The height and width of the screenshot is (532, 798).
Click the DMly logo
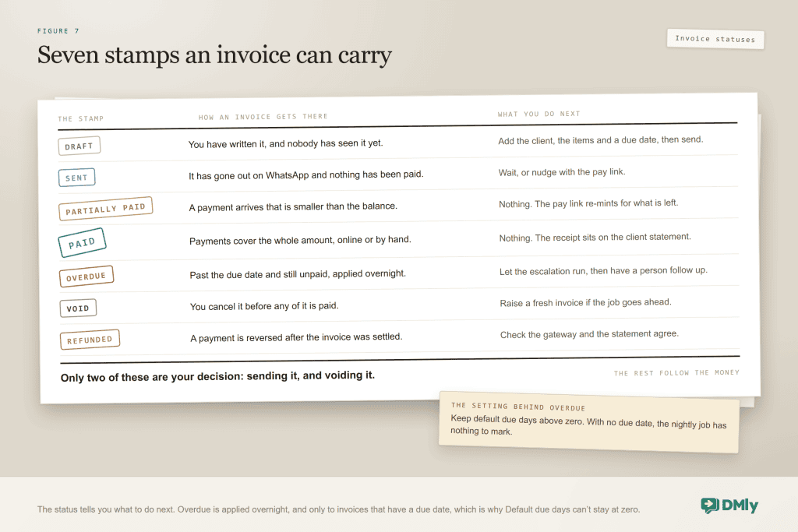tap(729, 505)
